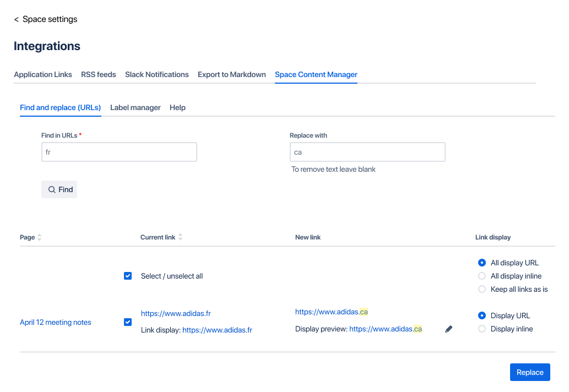This screenshot has height=392, width=569.
Task: Click the magnifier icon in the Find button
Action: click(x=52, y=189)
